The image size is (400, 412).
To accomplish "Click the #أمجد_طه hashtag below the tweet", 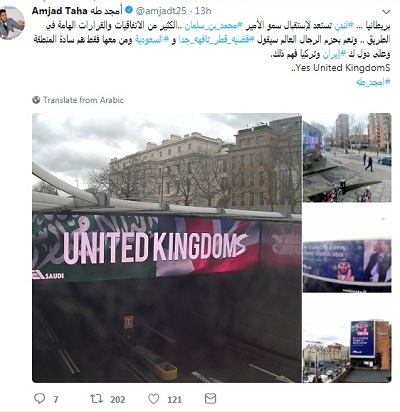I will [x=373, y=82].
